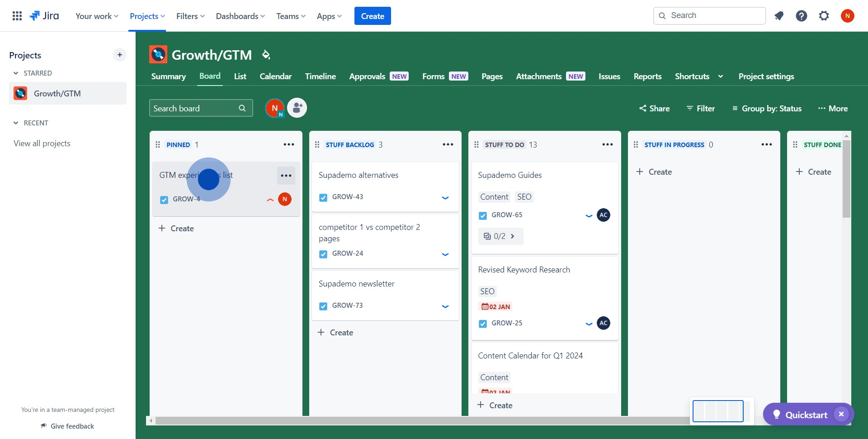Click the Share button
This screenshot has width=868, height=439.
[x=654, y=109]
